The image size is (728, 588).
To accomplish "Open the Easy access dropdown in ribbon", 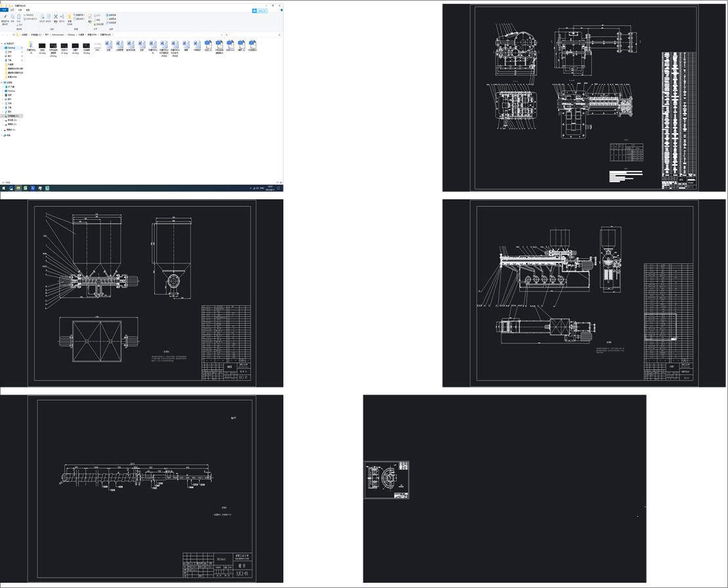I will [79, 19].
